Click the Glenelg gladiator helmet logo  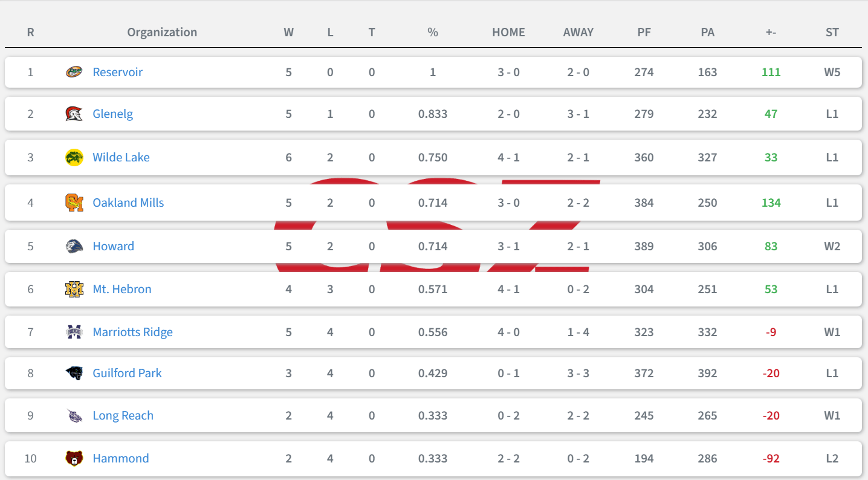74,114
